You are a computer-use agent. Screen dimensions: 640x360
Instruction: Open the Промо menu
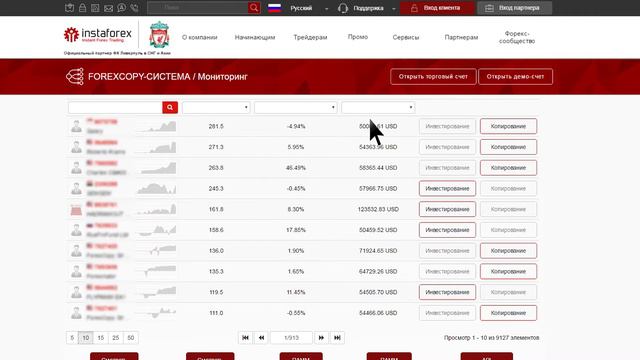pyautogui.click(x=358, y=37)
